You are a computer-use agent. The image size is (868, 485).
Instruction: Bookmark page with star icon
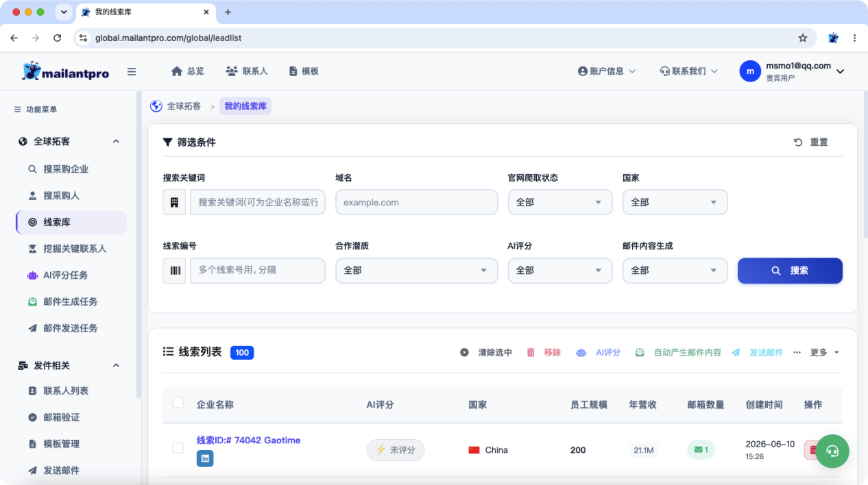click(803, 38)
